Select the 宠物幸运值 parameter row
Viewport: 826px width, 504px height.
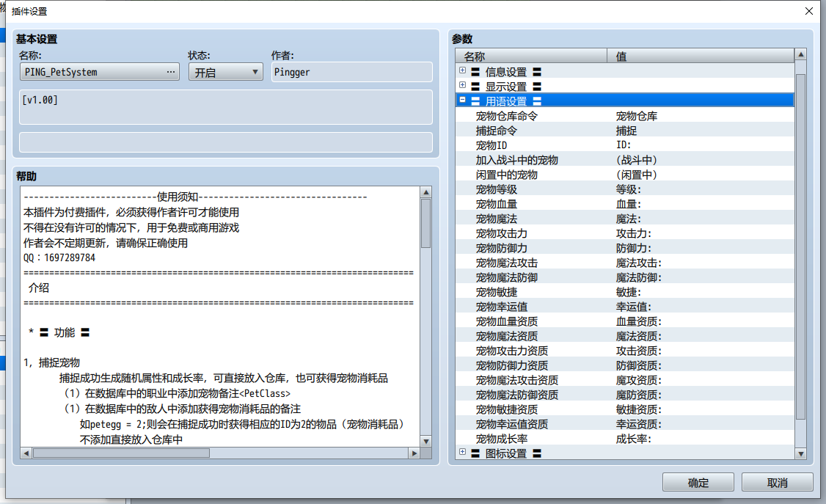(x=625, y=307)
